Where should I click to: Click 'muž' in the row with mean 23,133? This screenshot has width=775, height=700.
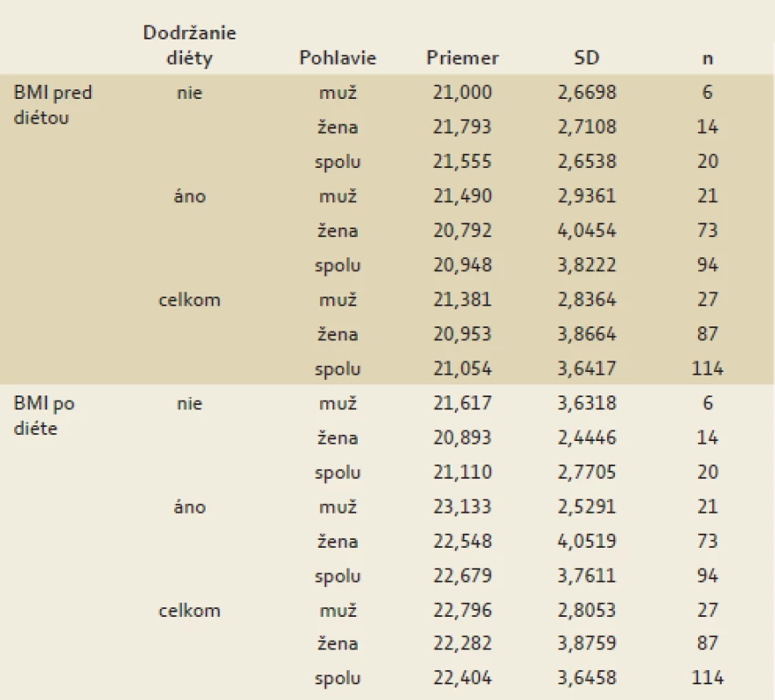[x=338, y=507]
